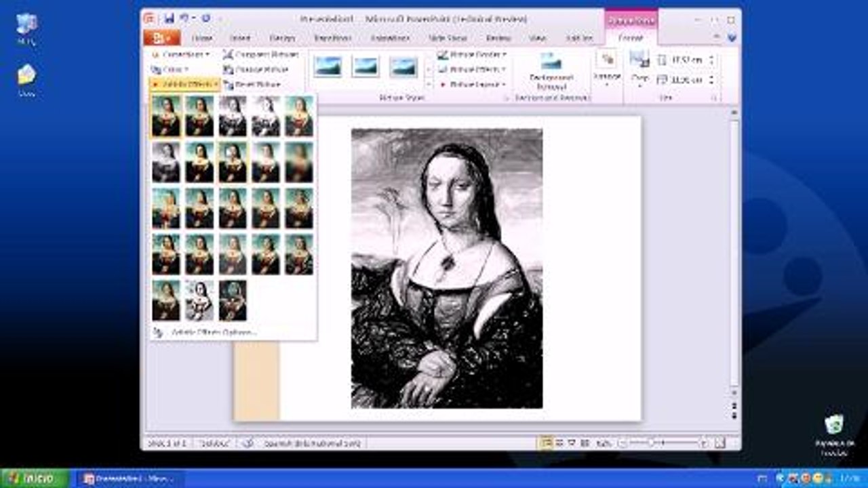The width and height of the screenshot is (868, 488).
Task: Open the Size group dialog launcher
Action: pyautogui.click(x=714, y=98)
